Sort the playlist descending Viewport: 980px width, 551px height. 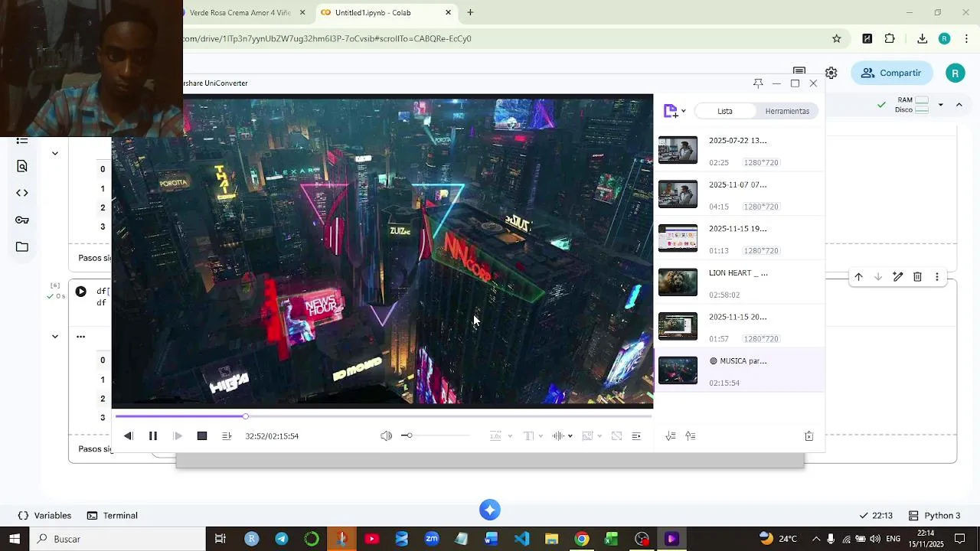[671, 436]
